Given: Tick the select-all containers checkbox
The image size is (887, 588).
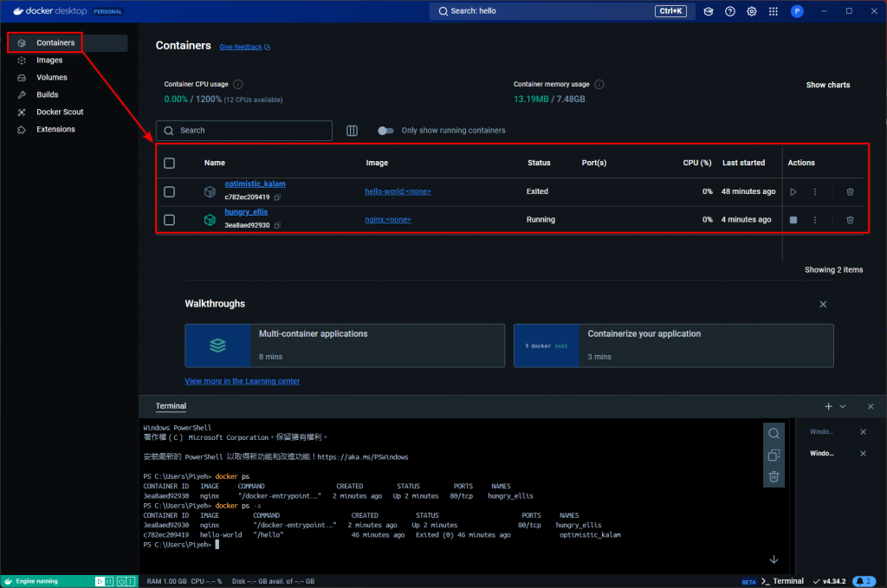Looking at the screenshot, I should point(169,163).
